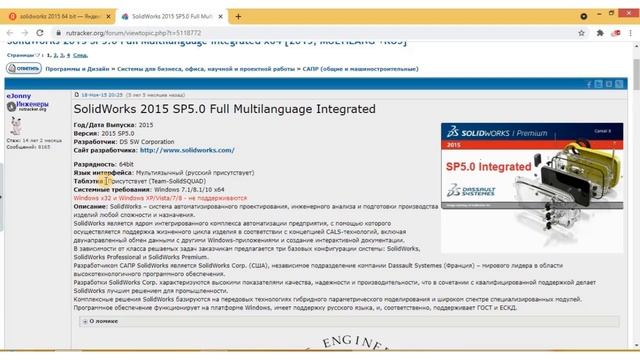Click the red unsupported Windows x32 warning text

pyautogui.click(x=160, y=198)
